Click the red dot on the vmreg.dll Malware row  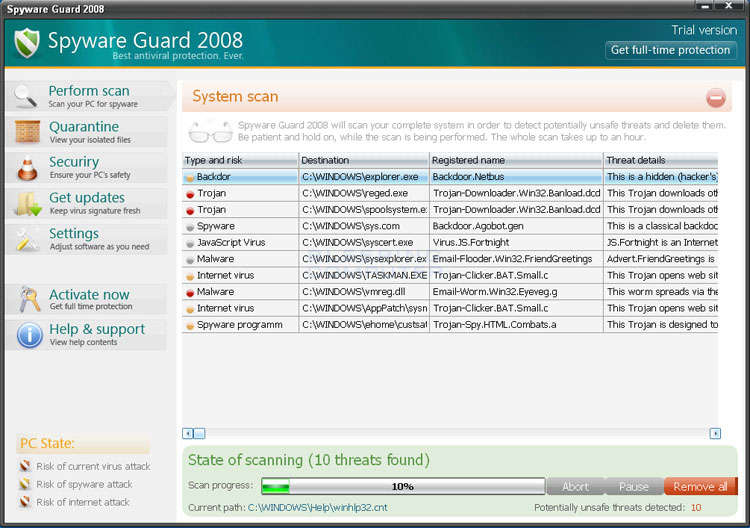point(190,293)
